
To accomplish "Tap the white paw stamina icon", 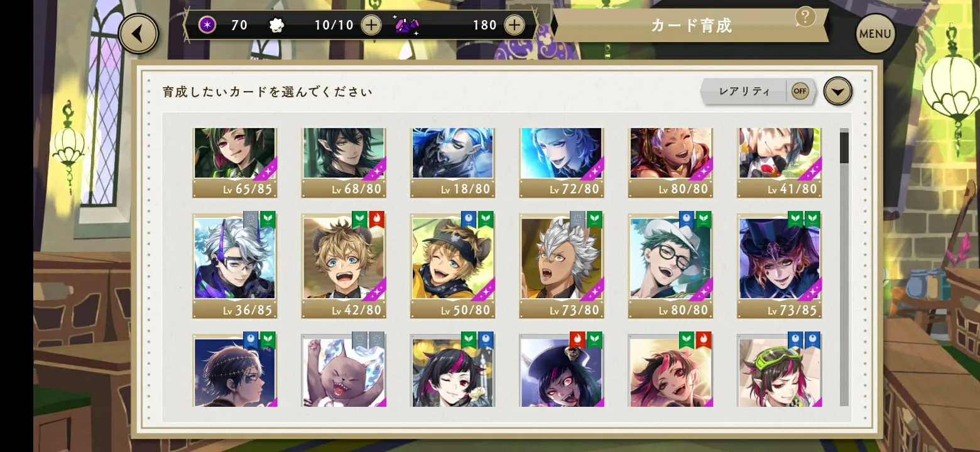I will [276, 25].
